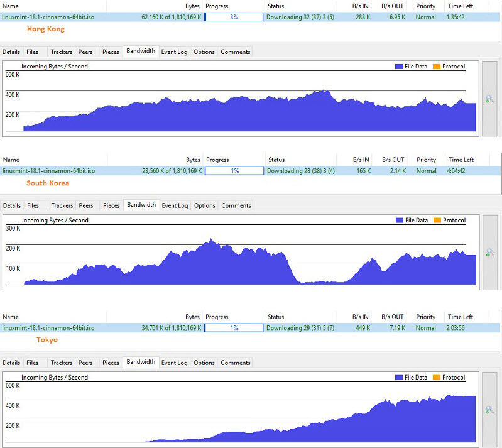Open Event Log tab in Tokyo panel

point(174,363)
